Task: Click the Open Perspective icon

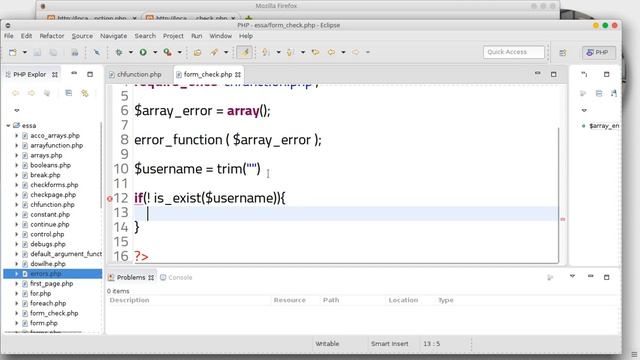Action: pos(563,53)
